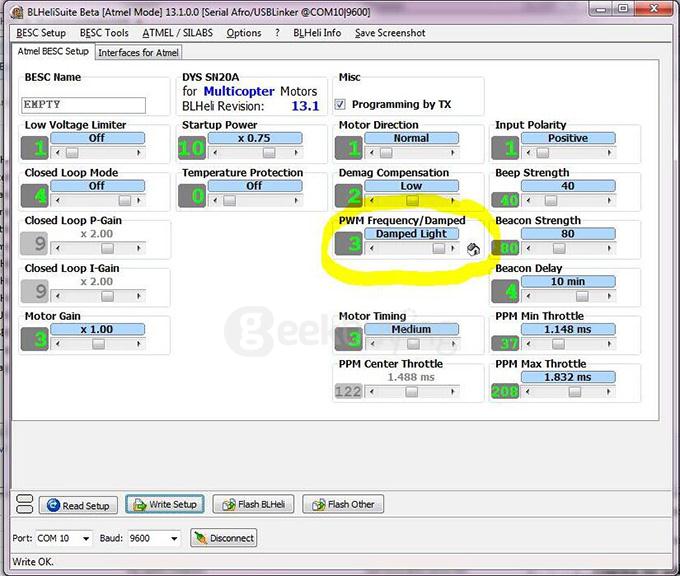Increase Temperature Protection with right arrow
Image resolution: width=680 pixels, height=576 pixels.
(296, 200)
